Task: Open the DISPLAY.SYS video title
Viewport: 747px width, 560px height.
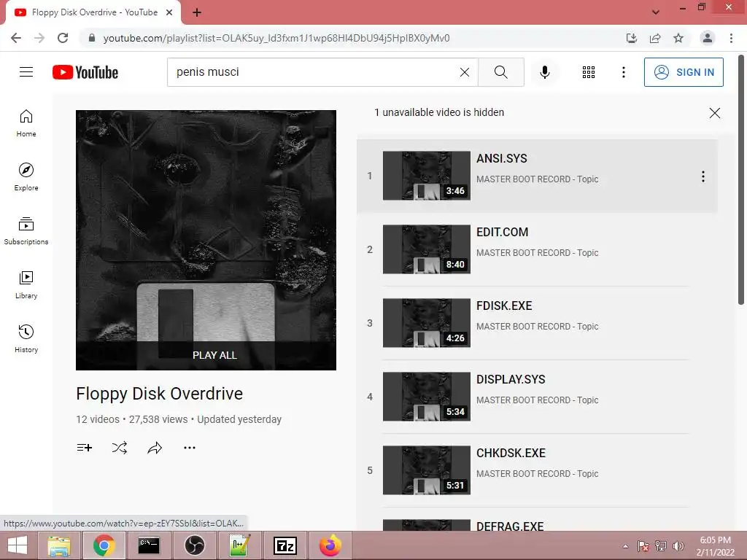Action: pos(511,379)
